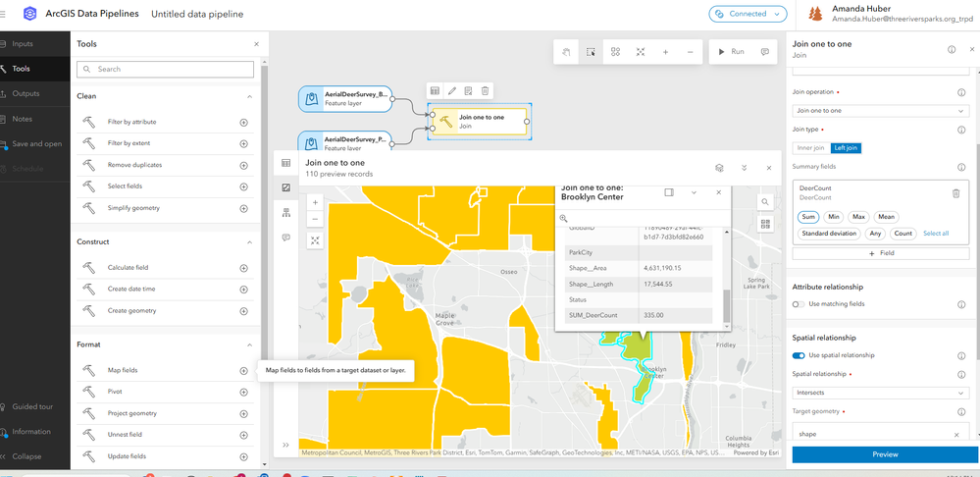Open the Connected status dropdown
This screenshot has height=477, width=980.
coord(748,14)
